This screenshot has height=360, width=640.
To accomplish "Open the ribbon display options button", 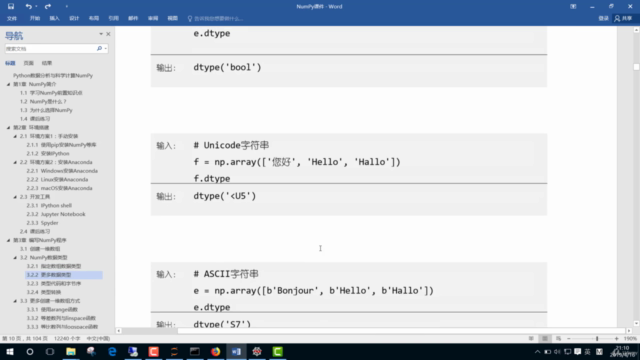I will (573, 7).
